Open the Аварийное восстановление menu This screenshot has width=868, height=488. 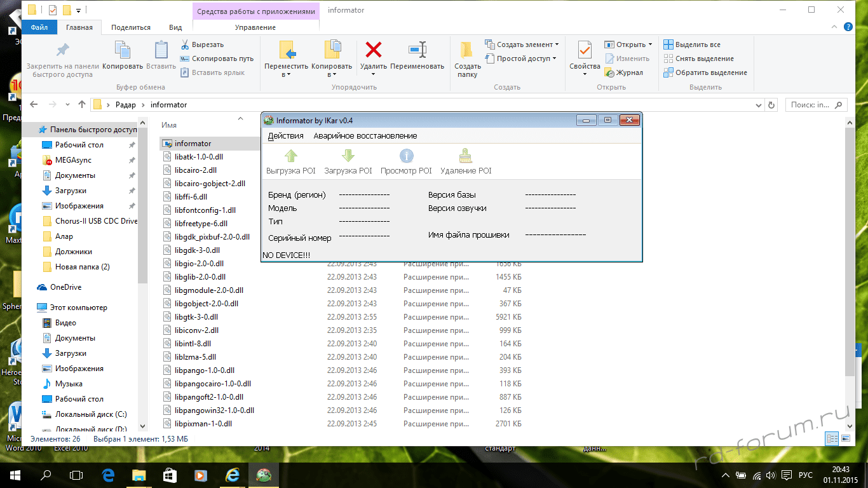365,136
